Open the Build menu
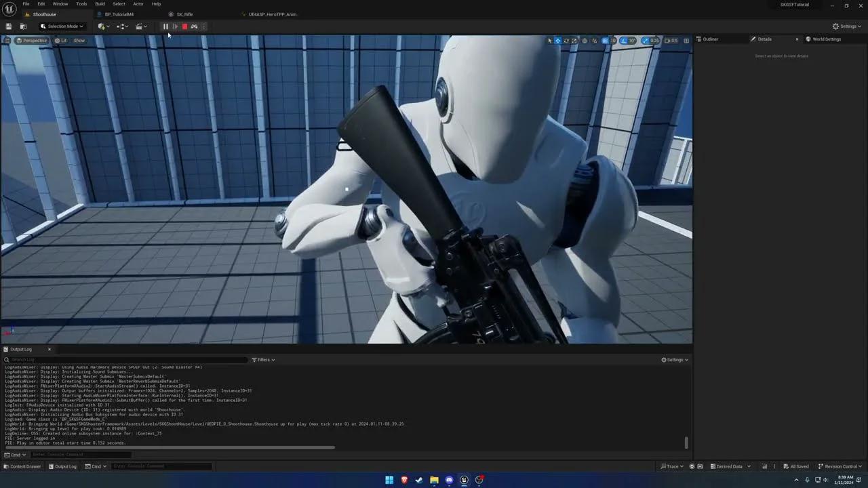Viewport: 868px width, 488px height. point(100,4)
